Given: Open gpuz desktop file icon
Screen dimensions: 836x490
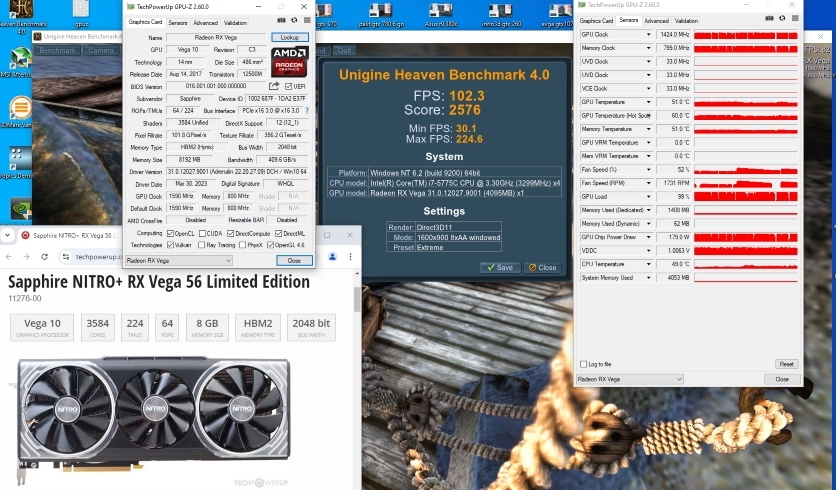Looking at the screenshot, I should [x=81, y=13].
